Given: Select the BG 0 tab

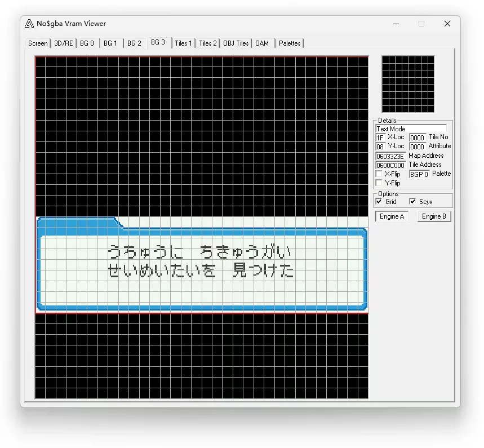Looking at the screenshot, I should coord(87,43).
